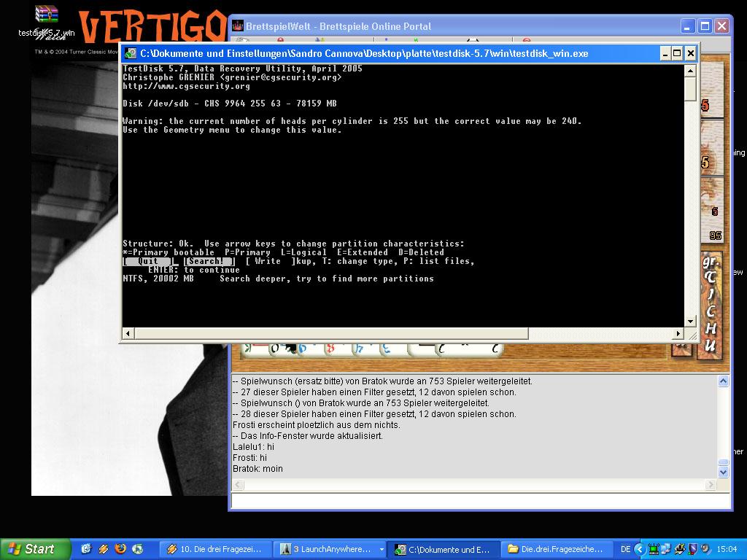The height and width of the screenshot is (560, 747).
Task: Click the green wireless network tray icon
Action: [x=654, y=549]
